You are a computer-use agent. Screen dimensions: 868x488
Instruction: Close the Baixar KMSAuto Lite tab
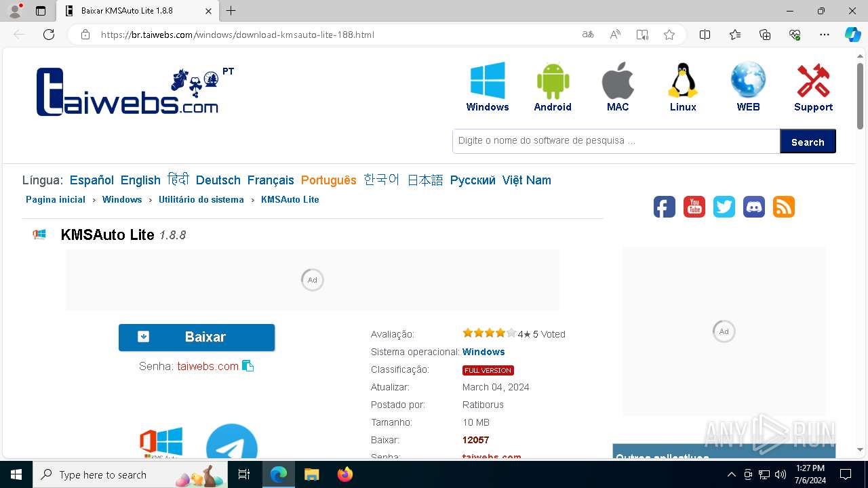pyautogui.click(x=209, y=11)
